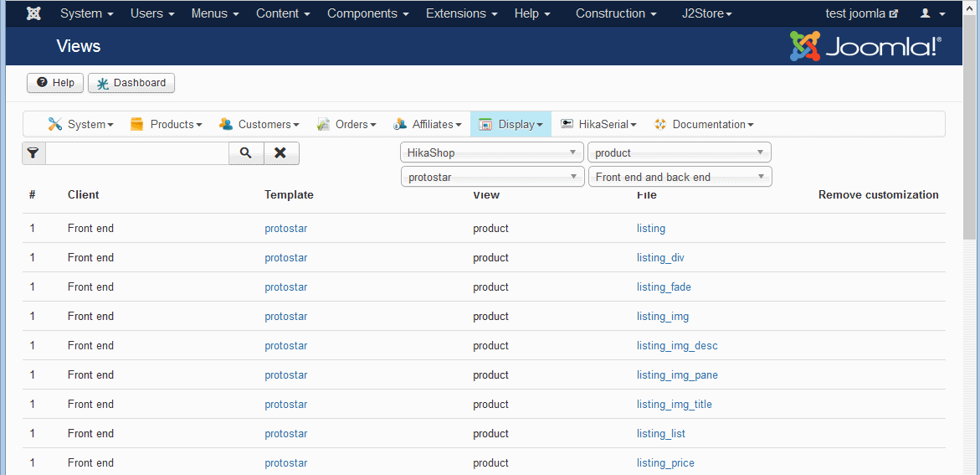Screen dimensions: 980x475
Task: Click protostar template in the listing row
Action: tap(285, 229)
